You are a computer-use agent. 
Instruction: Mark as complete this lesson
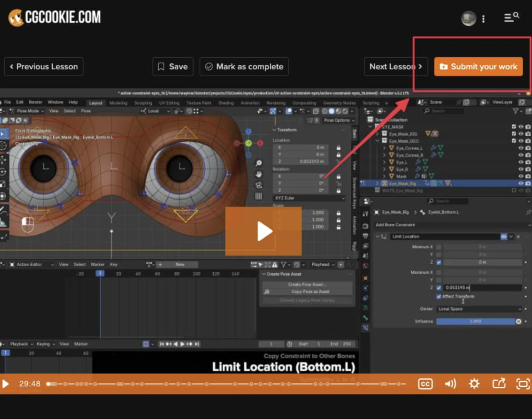244,67
